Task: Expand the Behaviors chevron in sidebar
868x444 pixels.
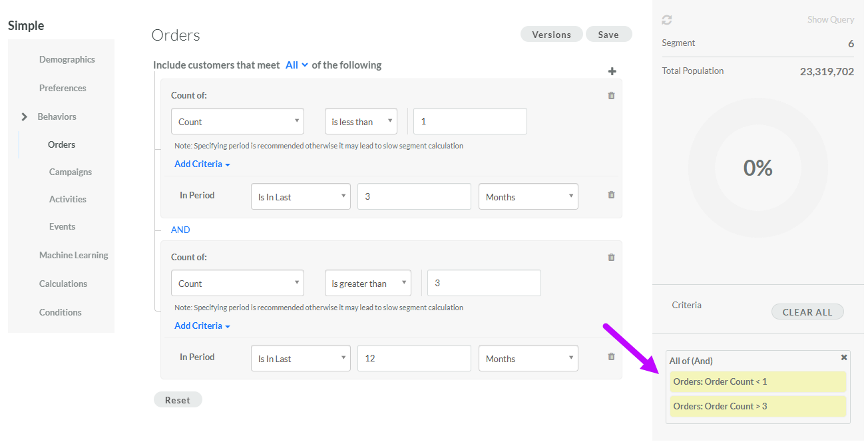Action: pos(25,117)
